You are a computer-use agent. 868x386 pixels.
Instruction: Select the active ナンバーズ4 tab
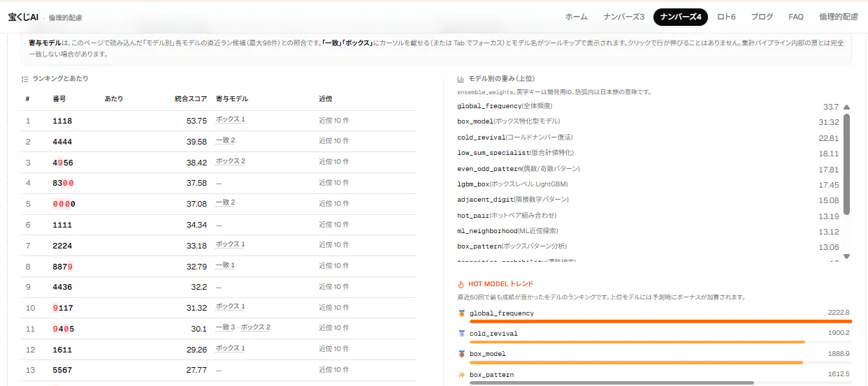coord(681,17)
